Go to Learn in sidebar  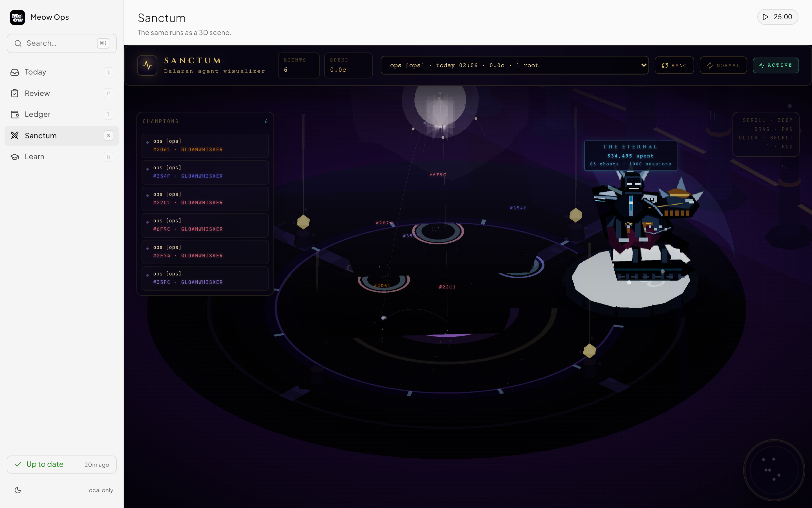coord(62,157)
